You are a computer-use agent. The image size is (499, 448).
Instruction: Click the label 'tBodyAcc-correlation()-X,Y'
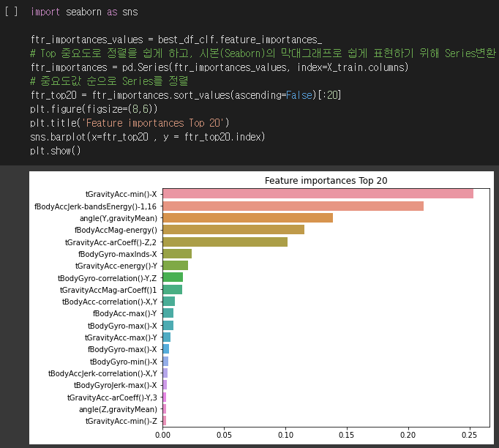(110, 302)
